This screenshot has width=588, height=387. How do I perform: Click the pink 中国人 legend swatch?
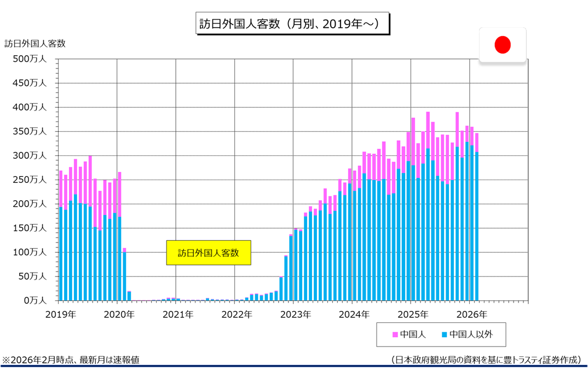(x=395, y=334)
